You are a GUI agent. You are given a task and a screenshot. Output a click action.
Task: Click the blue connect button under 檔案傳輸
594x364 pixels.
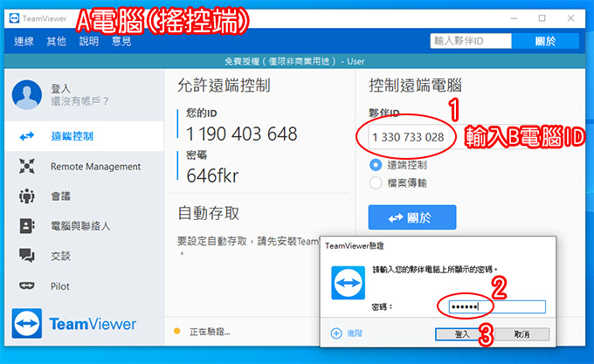[x=412, y=217]
